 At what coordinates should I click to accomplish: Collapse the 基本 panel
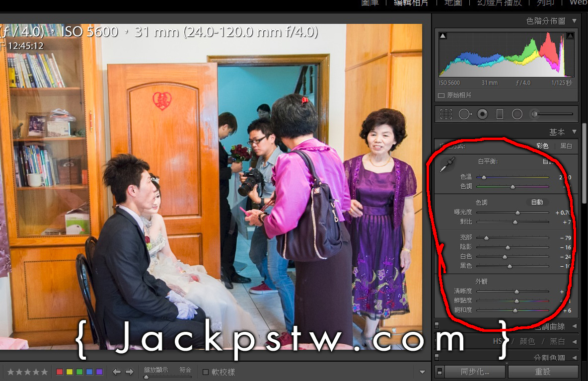click(574, 132)
